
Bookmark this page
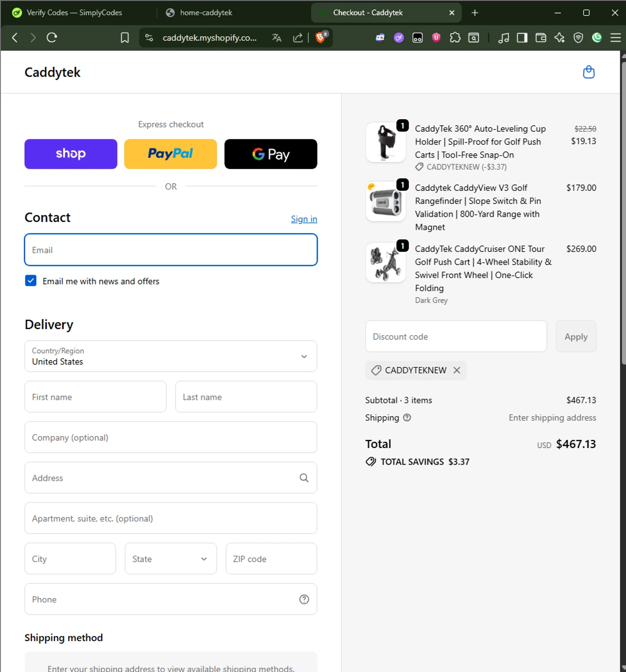125,38
